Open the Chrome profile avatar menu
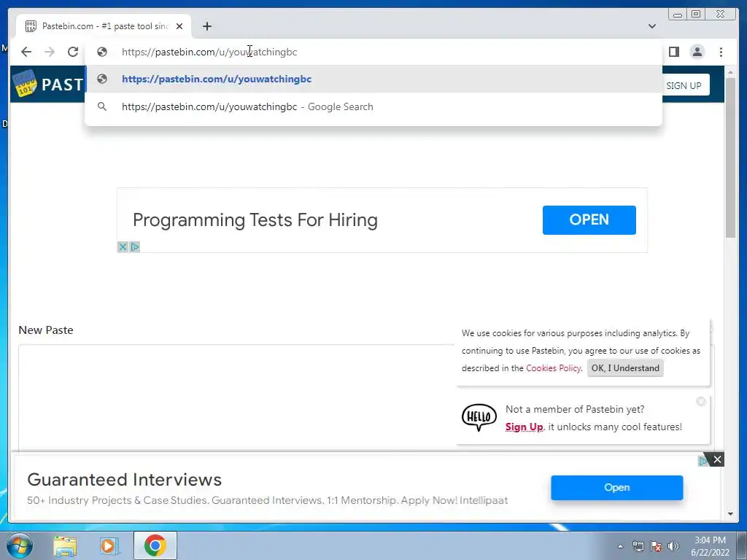 697,52
